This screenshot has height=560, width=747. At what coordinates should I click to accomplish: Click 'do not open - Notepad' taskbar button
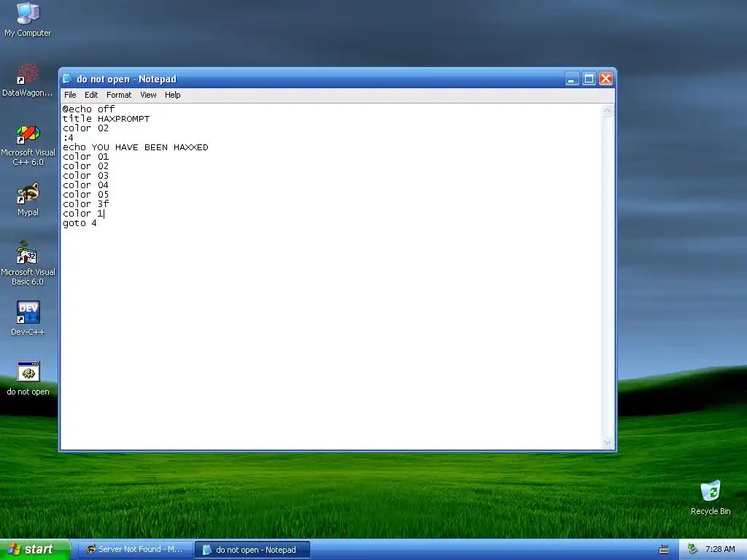[x=252, y=550]
